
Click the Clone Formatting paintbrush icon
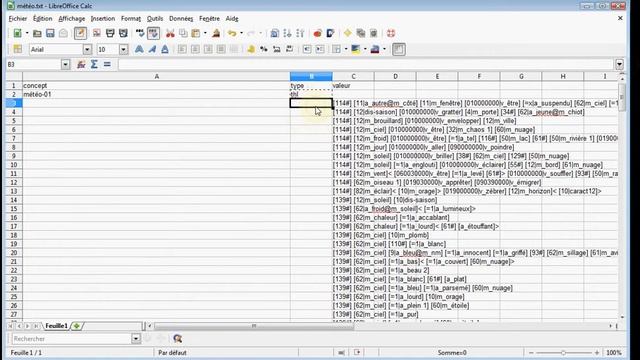click(x=216, y=33)
